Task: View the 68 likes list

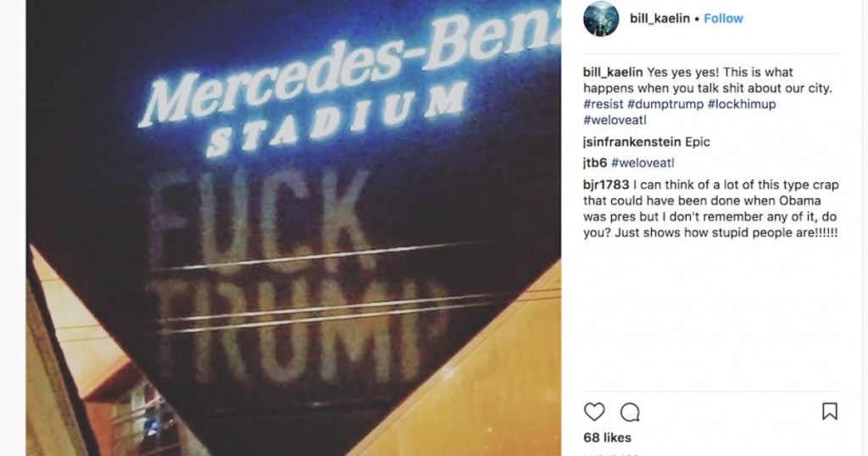Action: click(x=607, y=437)
